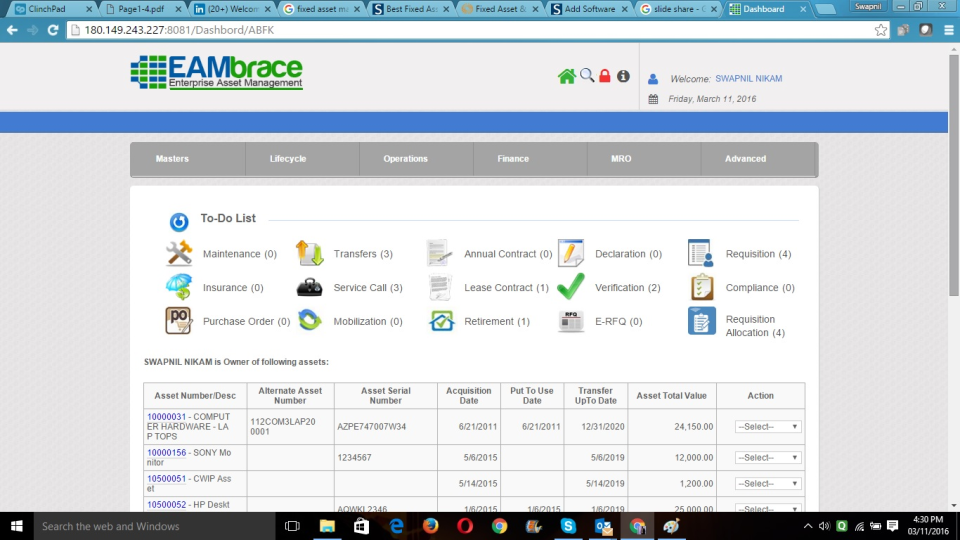
Task: Click the Windows Start button
Action: click(x=17, y=526)
